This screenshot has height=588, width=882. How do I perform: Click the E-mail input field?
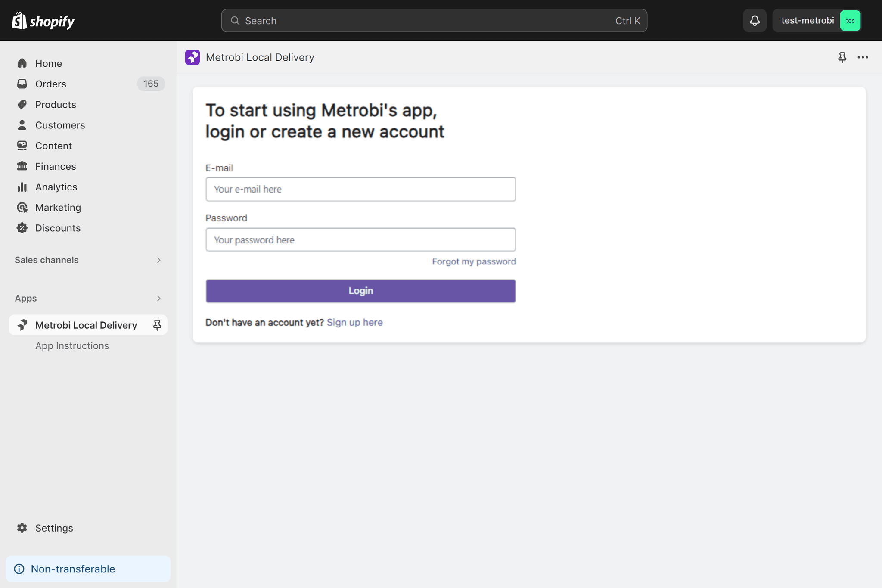click(360, 189)
